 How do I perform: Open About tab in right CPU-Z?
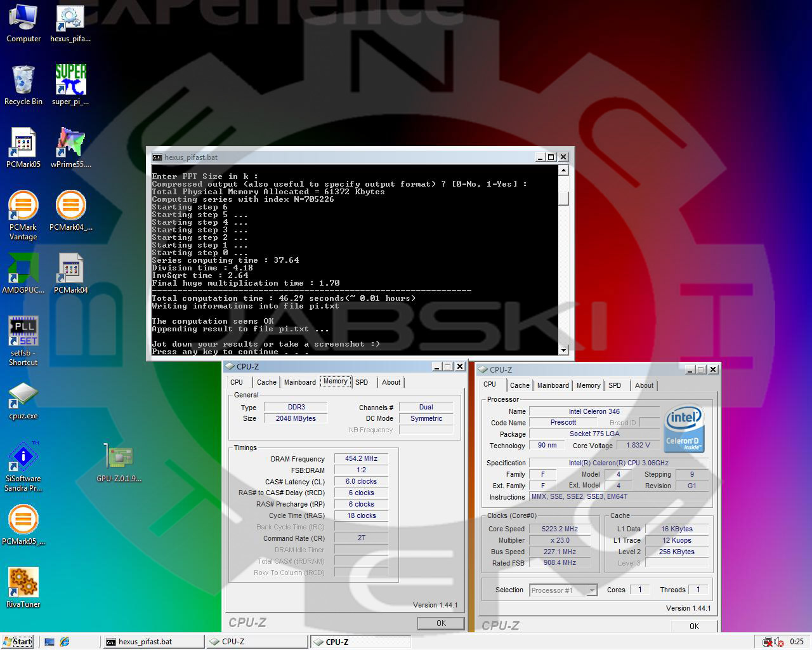(644, 385)
